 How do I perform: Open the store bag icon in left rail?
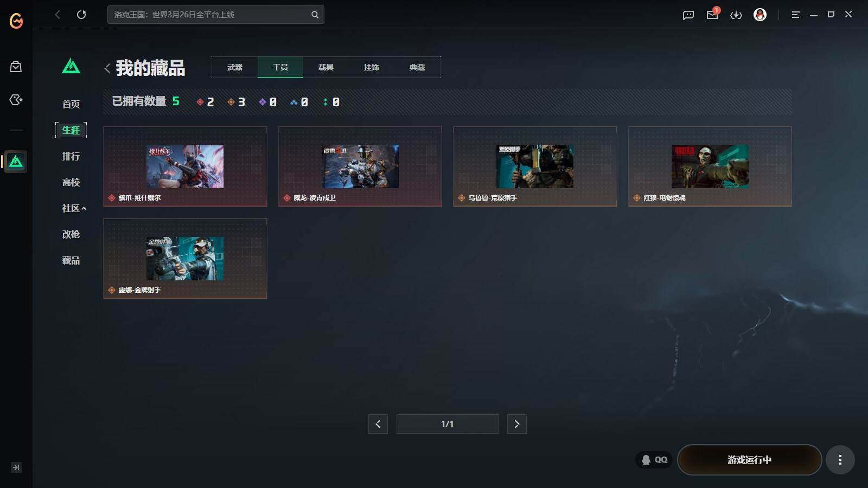click(x=16, y=67)
